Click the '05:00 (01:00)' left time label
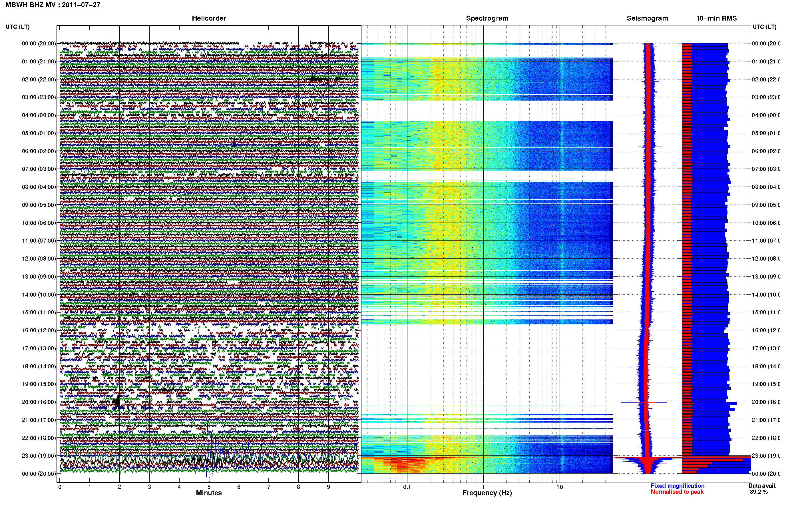 (x=39, y=133)
